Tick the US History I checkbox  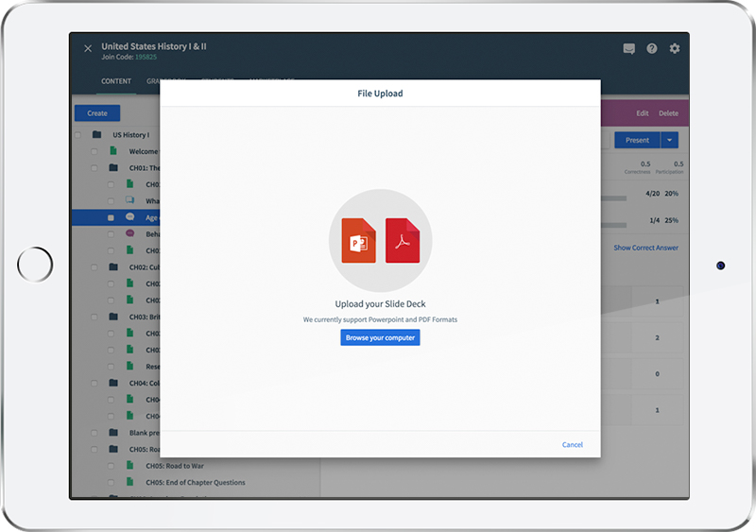(77, 135)
